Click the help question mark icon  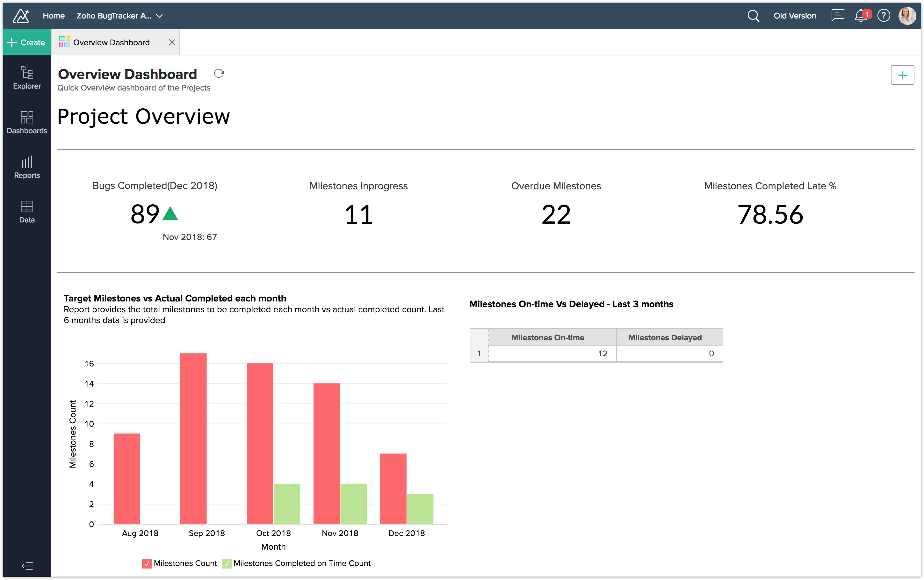click(x=883, y=16)
